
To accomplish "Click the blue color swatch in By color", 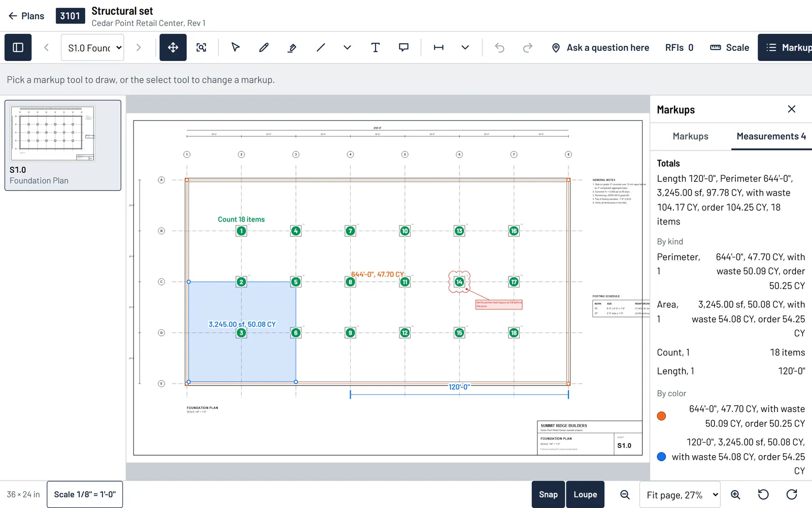I will (661, 457).
